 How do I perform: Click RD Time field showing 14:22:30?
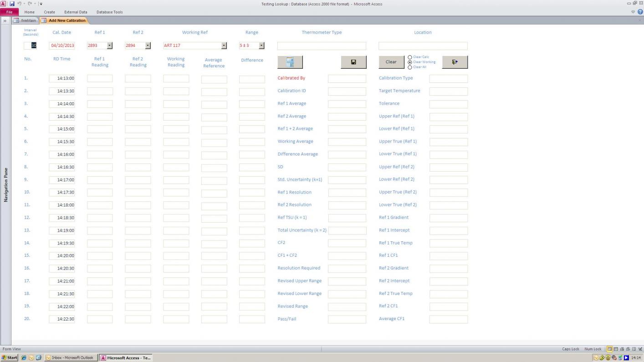[62, 319]
